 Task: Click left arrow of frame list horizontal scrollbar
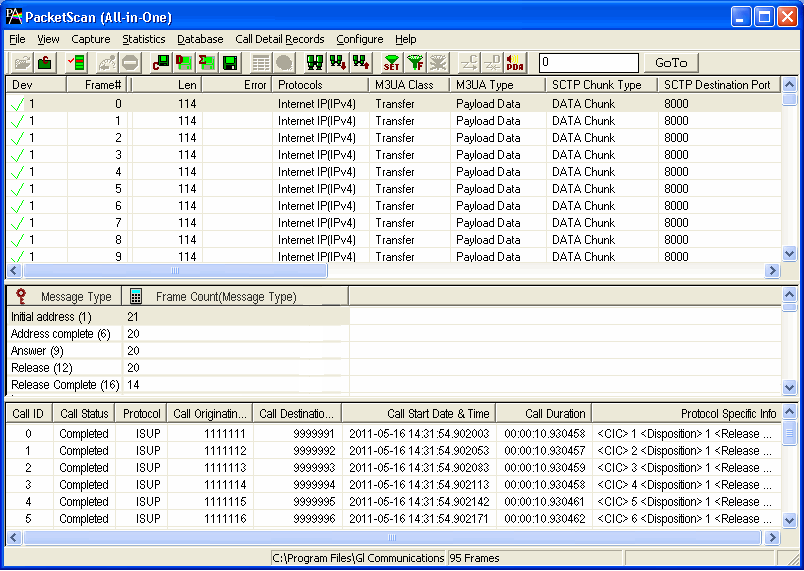pyautogui.click(x=14, y=271)
